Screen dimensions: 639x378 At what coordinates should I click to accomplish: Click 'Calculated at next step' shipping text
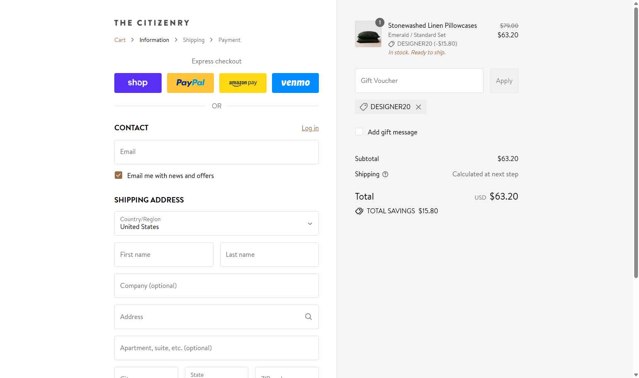tap(485, 174)
